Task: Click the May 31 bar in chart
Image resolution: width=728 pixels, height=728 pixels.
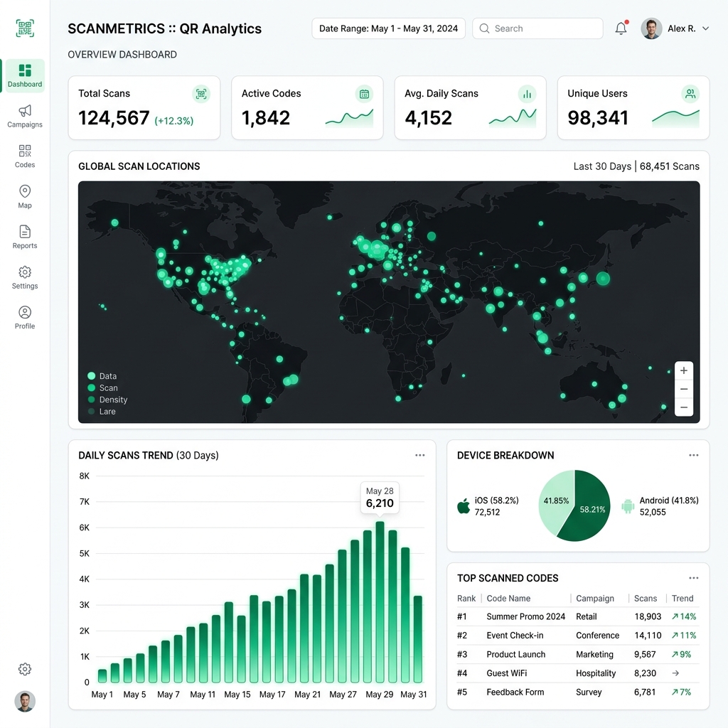Action: (x=418, y=639)
